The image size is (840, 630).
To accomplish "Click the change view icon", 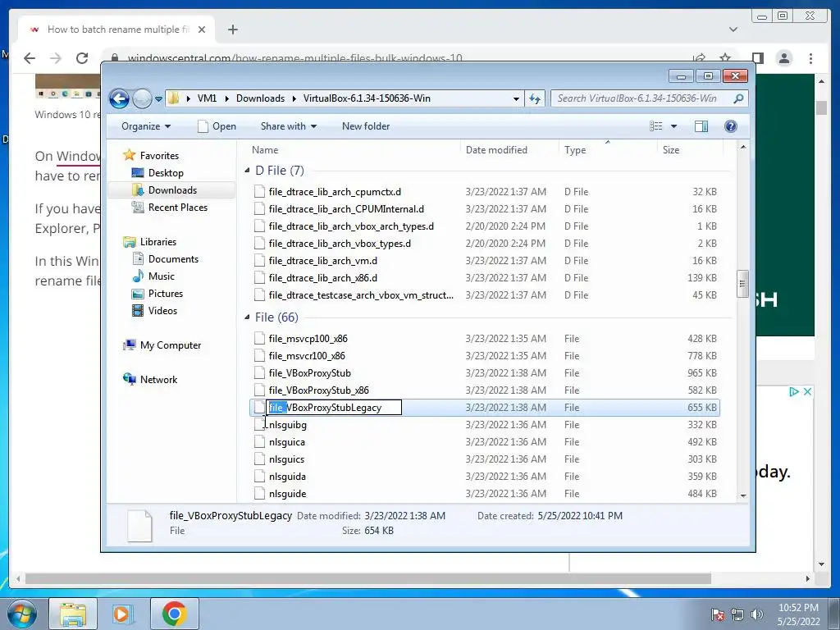I will tap(655, 126).
